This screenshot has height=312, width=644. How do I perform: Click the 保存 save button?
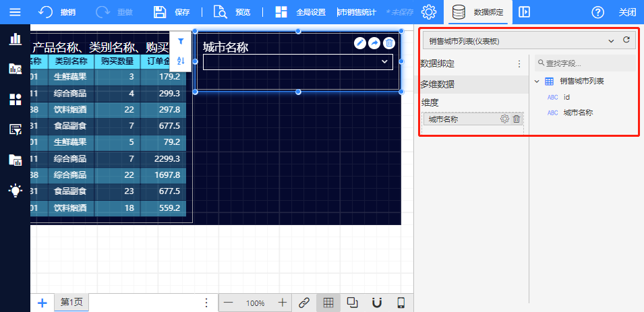click(x=172, y=12)
